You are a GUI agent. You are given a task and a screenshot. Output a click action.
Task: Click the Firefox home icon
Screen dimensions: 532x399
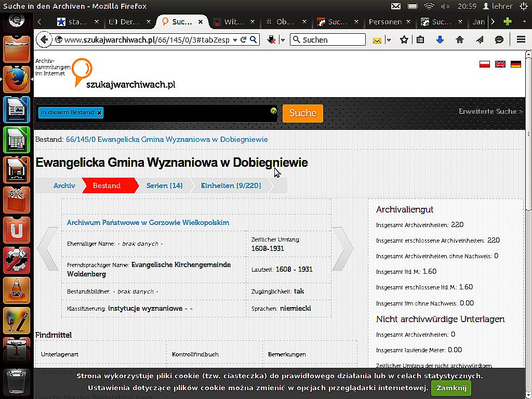click(459, 39)
